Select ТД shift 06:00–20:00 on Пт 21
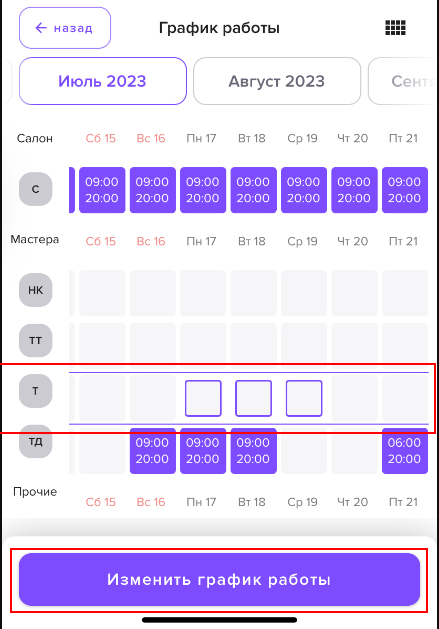Image resolution: width=439 pixels, height=629 pixels. tap(405, 451)
